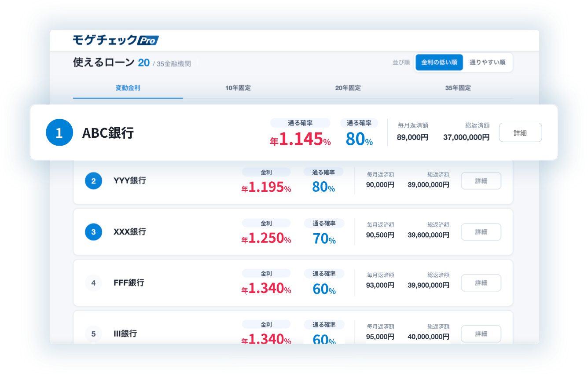The width and height of the screenshot is (588, 374).
Task: Click the 39,900,000円 total repayment
Action: (429, 286)
